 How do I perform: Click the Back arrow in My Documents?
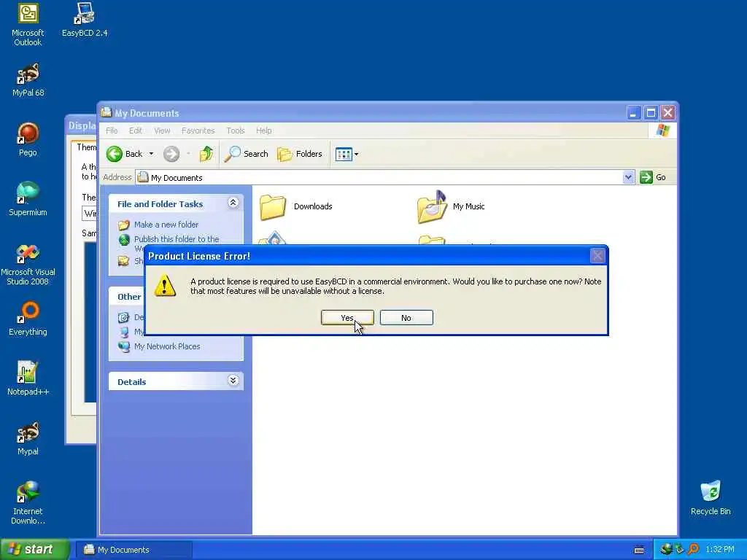point(115,154)
